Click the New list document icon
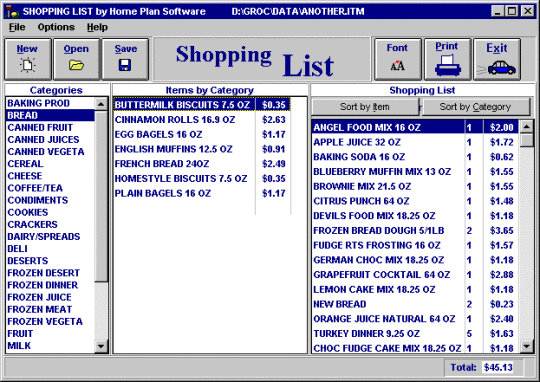Viewport: 540px width, 382px height. tap(28, 65)
